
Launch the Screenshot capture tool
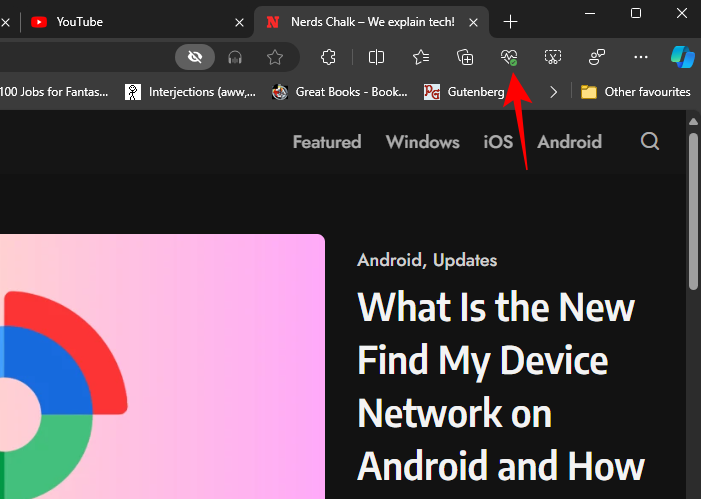click(x=553, y=57)
